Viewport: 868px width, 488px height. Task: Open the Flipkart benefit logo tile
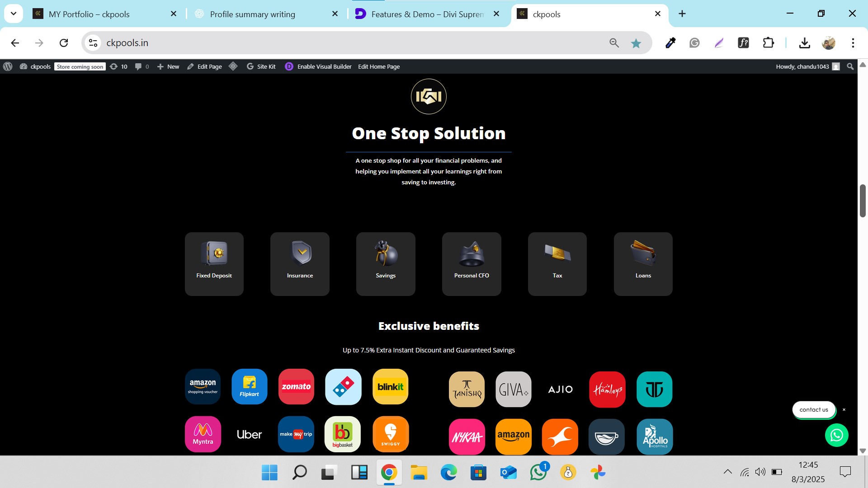point(249,387)
